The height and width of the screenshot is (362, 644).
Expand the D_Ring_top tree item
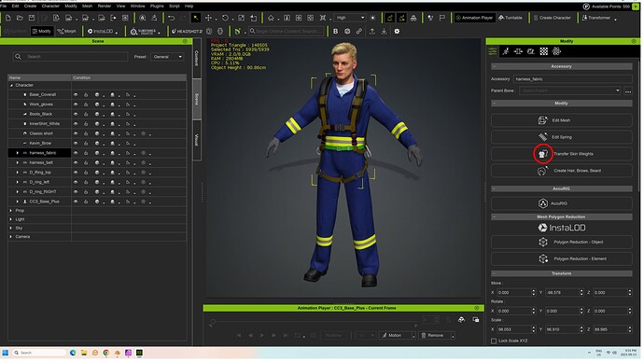tap(17, 173)
